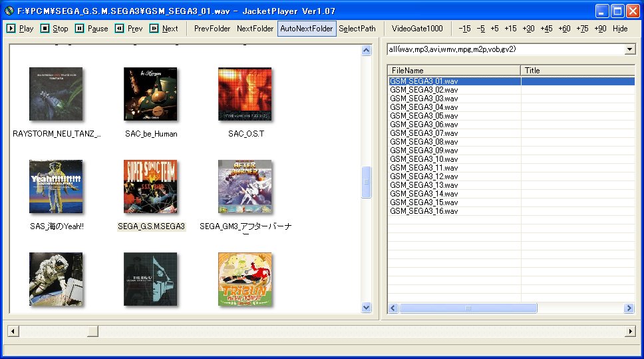The width and height of the screenshot is (644, 359).
Task: Click the SEGA_G.S.M.SEGA3 folder label
Action: (151, 226)
